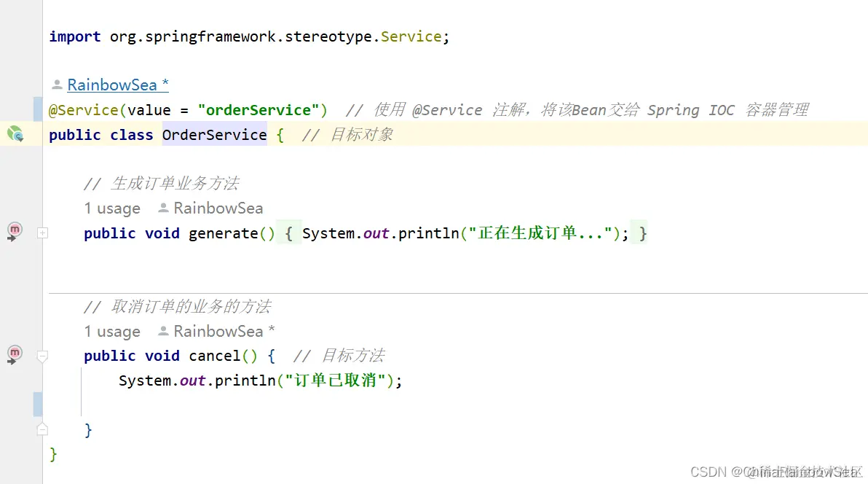The height and width of the screenshot is (484, 868).
Task: Click the "订单已取消" string literal
Action: point(336,380)
